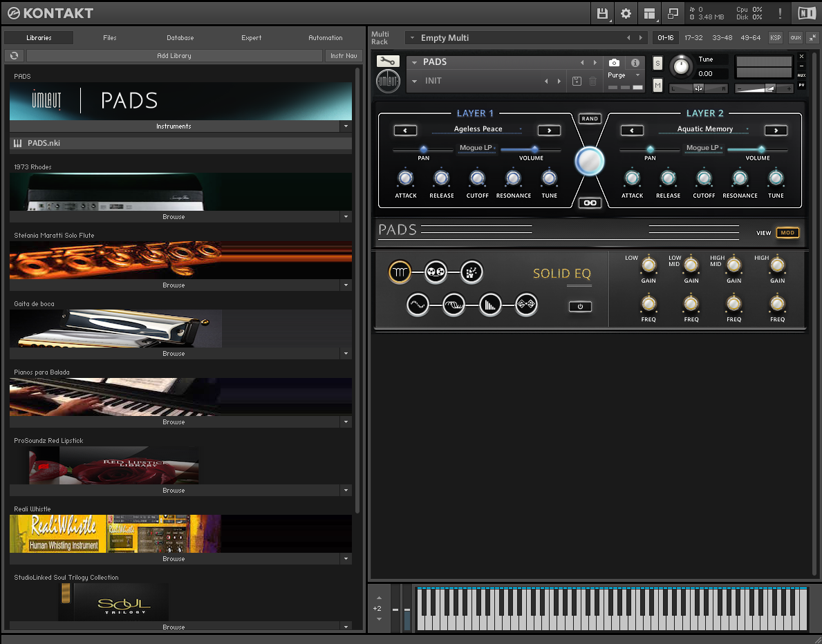This screenshot has width=822, height=644.
Task: Switch to the Expert tab
Action: tap(251, 38)
